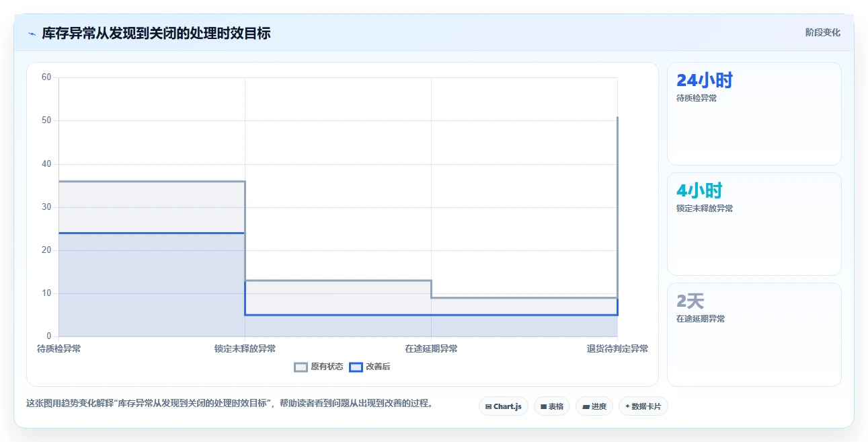This screenshot has width=868, height=442.
Task: Click the y-axis value 60
Action: 46,77
